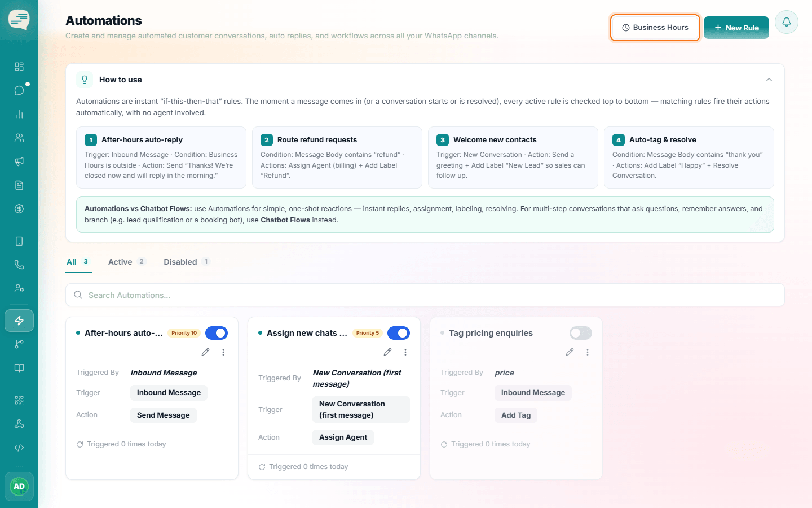Open the code brackets developer sidebar icon

point(19,448)
